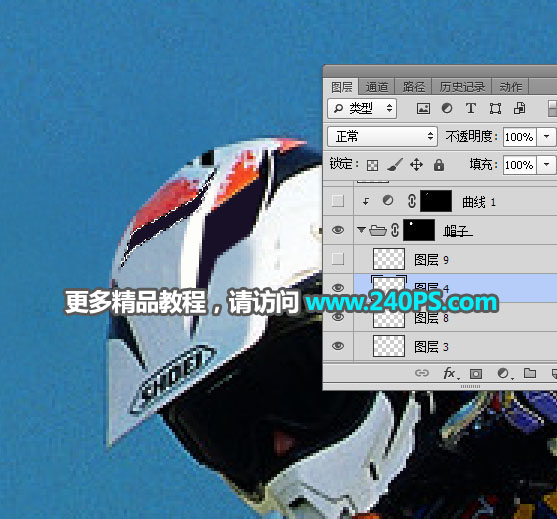The image size is (557, 519).
Task: Lock position move icon
Action: pos(416,165)
